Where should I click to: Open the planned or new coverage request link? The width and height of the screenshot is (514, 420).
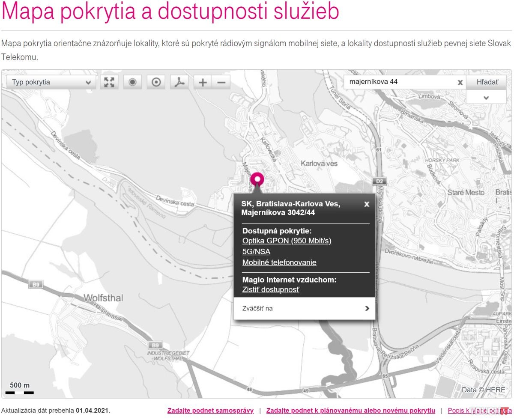click(x=350, y=411)
